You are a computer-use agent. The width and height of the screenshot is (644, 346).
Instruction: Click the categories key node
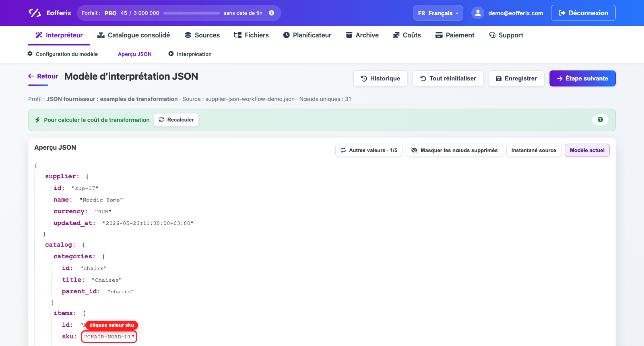pyautogui.click(x=74, y=256)
